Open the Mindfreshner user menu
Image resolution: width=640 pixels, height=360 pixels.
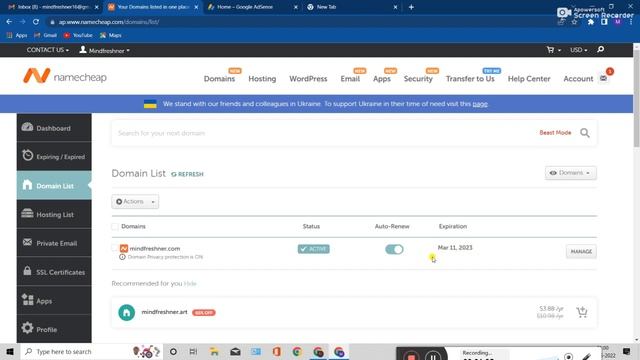click(x=104, y=50)
